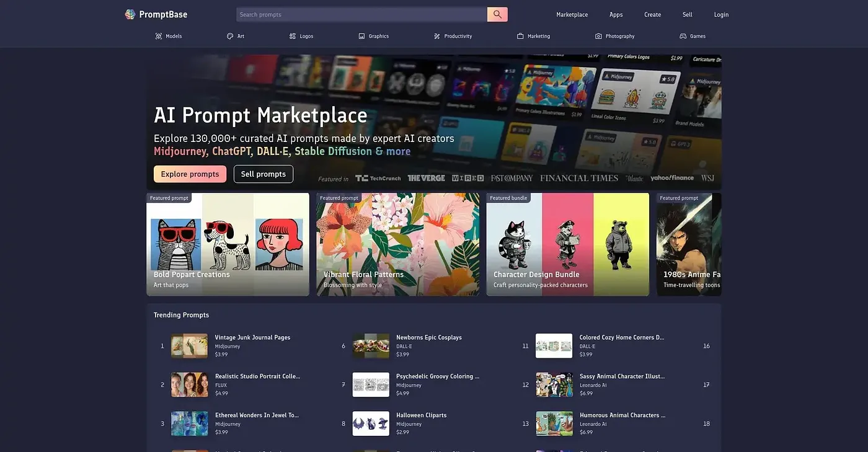Open Bold Popart Creations featured card
Screen dimensions: 868x452
click(228, 244)
